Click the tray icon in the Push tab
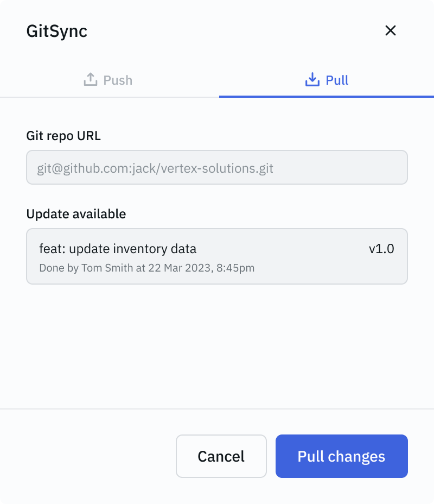This screenshot has width=434, height=504. tap(90, 79)
